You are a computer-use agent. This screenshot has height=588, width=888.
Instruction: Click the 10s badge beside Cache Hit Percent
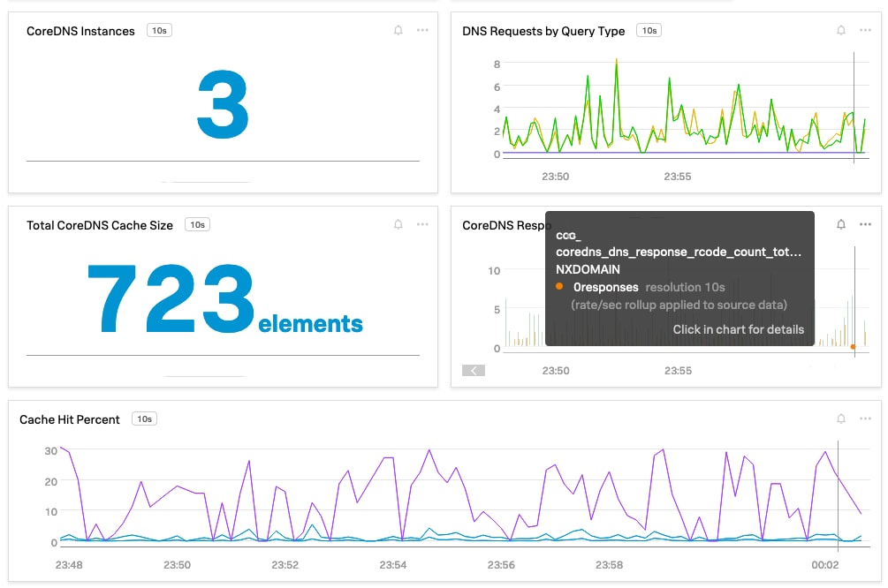tap(144, 419)
